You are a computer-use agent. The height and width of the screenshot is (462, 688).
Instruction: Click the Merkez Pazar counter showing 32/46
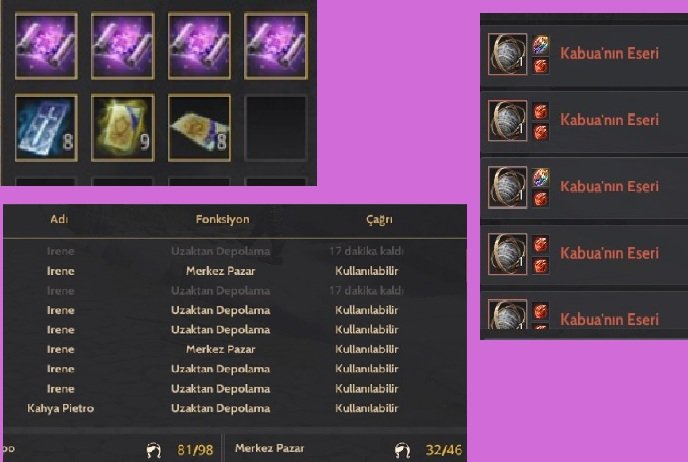click(444, 450)
